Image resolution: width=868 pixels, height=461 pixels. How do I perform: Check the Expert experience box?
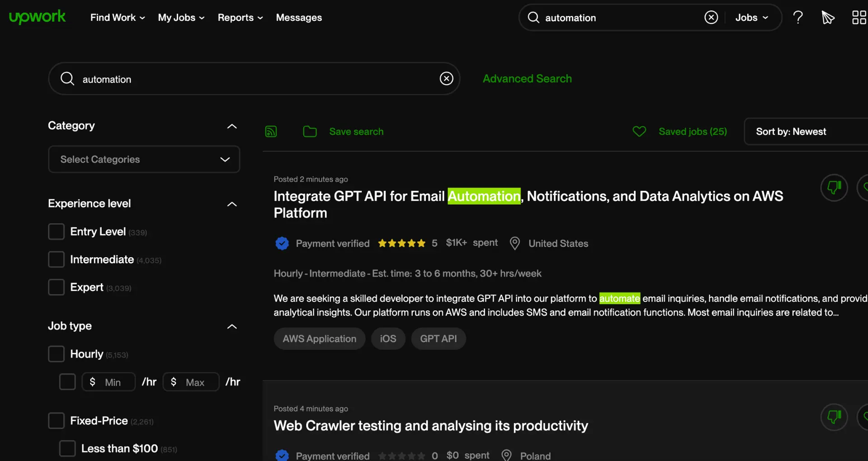[56, 287]
